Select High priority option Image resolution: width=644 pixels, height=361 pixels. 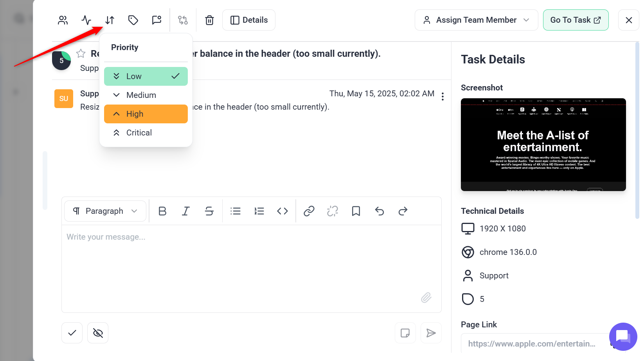(x=146, y=114)
